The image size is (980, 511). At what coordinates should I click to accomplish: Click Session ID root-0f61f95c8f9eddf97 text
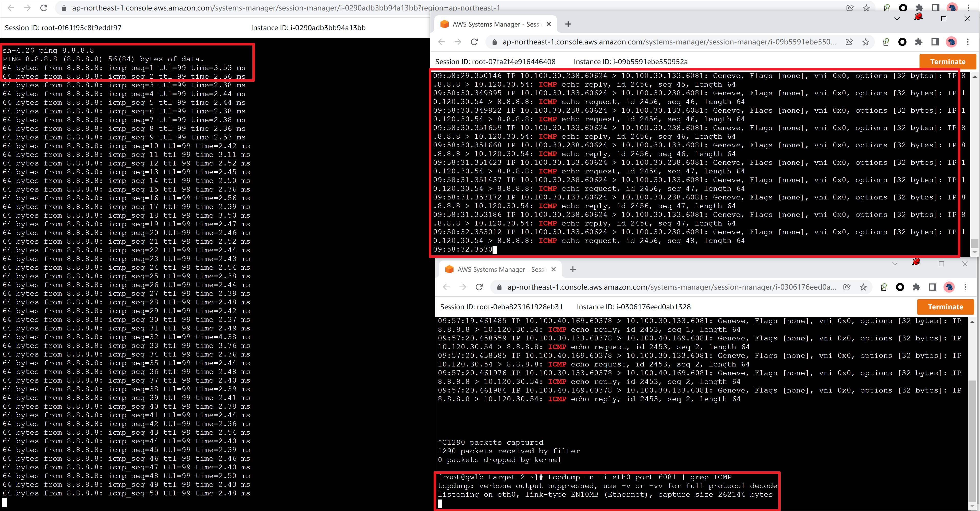tap(63, 28)
